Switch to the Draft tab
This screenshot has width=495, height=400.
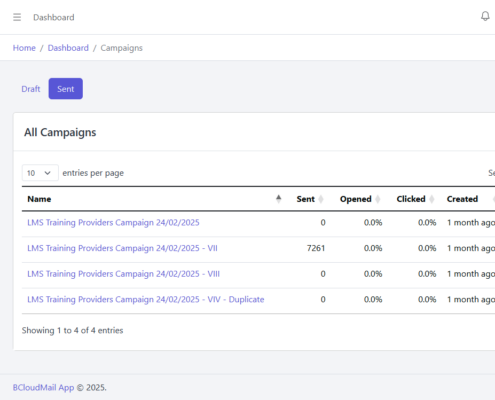(x=31, y=89)
